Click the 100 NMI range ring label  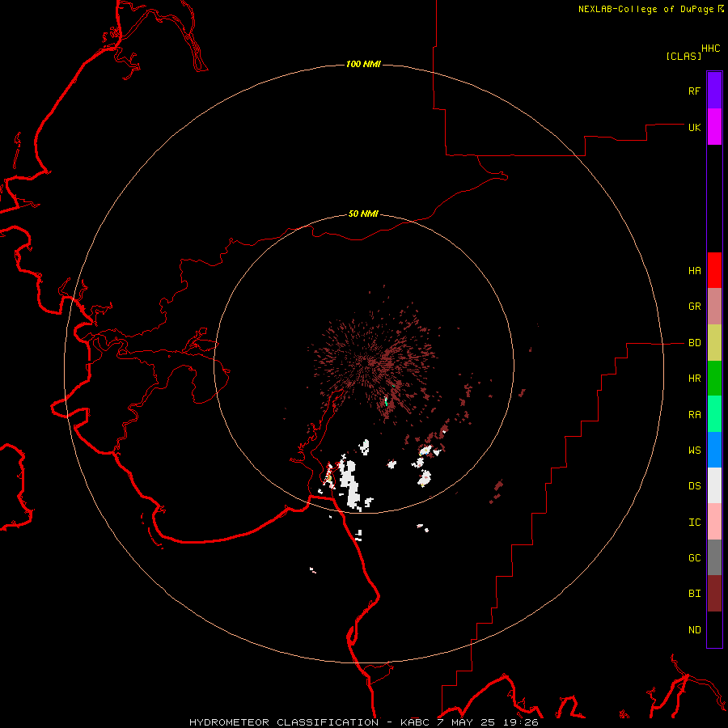363,64
